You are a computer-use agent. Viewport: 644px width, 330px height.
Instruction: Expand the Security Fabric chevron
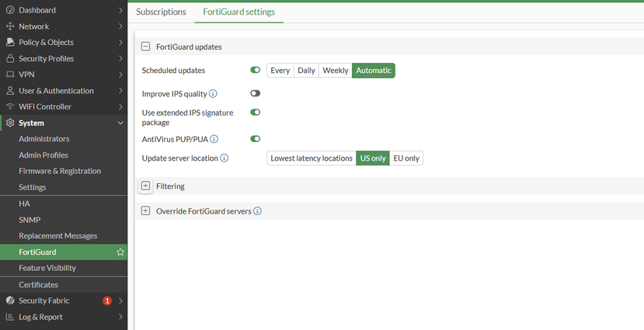point(120,300)
